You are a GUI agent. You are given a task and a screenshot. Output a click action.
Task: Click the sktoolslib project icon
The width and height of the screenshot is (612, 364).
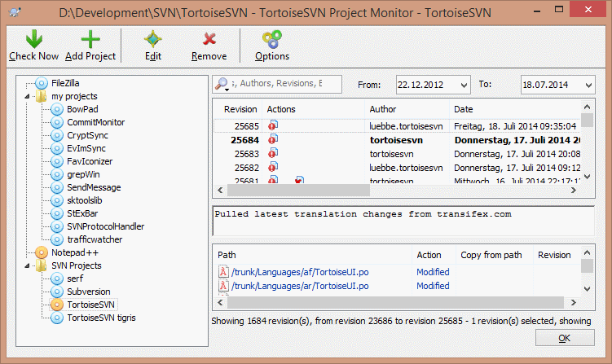57,200
